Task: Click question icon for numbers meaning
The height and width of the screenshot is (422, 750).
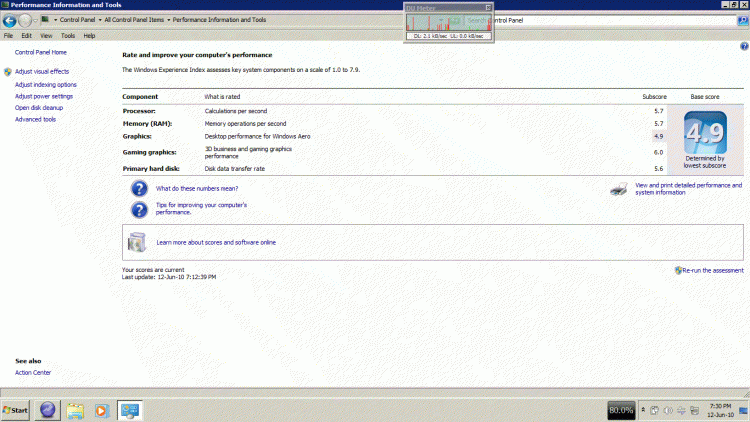Action: [x=139, y=189]
